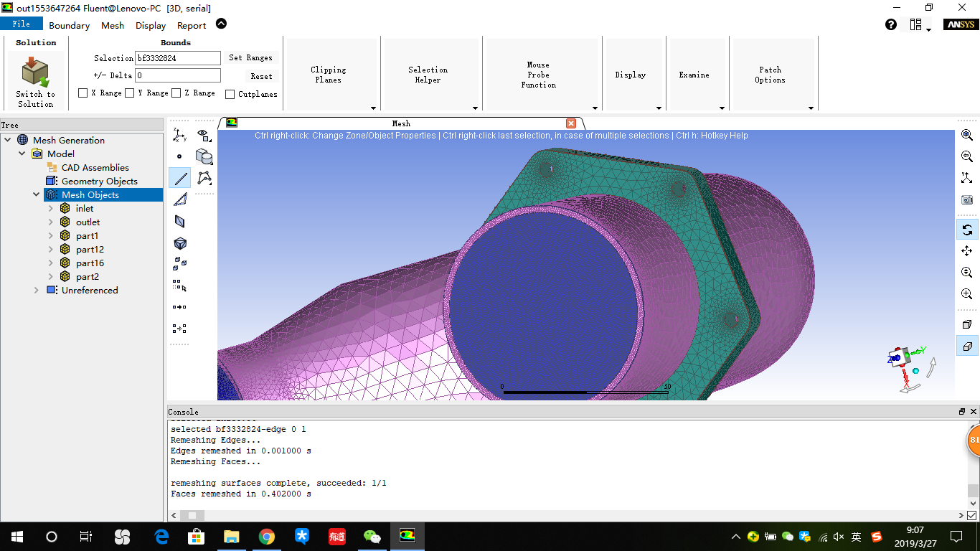This screenshot has height=551, width=980.
Task: Select the cell selection filter
Action: pos(180,243)
